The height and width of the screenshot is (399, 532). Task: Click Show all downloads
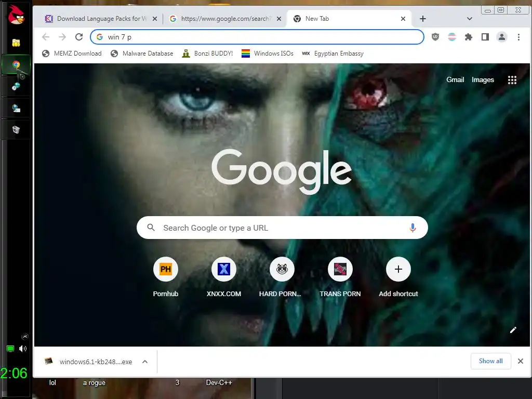pyautogui.click(x=490, y=361)
